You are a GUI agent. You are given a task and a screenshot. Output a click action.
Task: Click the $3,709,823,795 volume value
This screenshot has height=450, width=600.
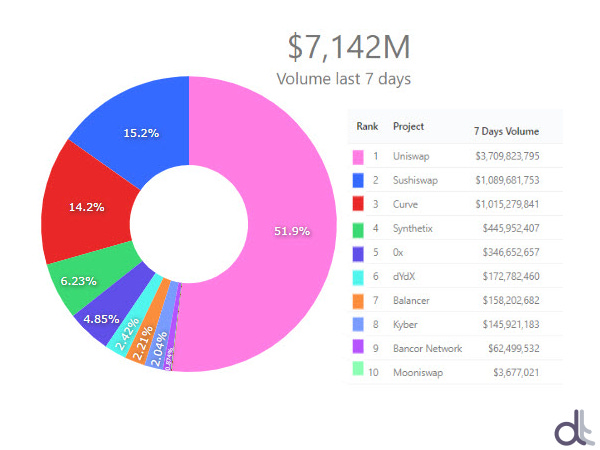[x=507, y=156]
